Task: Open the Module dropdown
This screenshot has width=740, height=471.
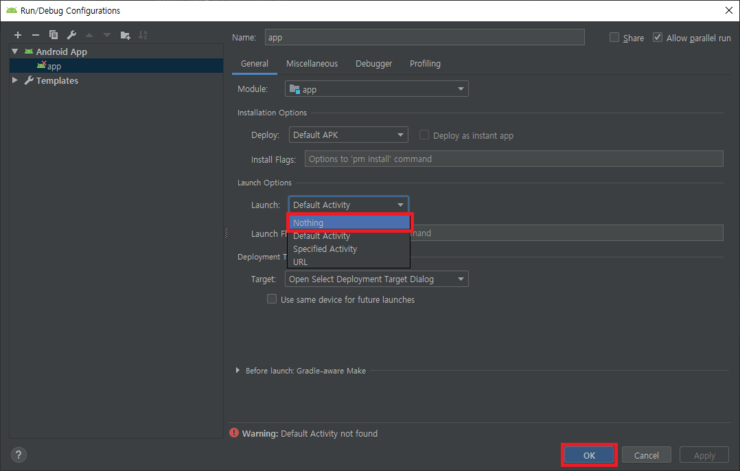Action: click(376, 89)
